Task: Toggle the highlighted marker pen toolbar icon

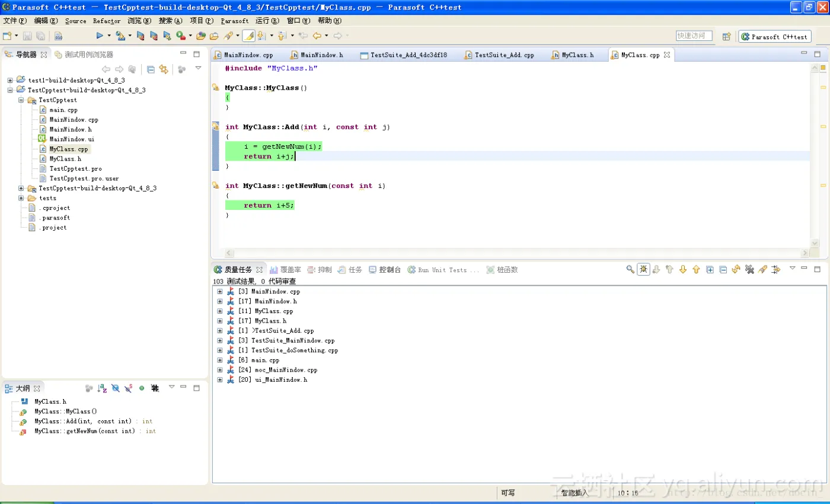Action: [x=248, y=36]
